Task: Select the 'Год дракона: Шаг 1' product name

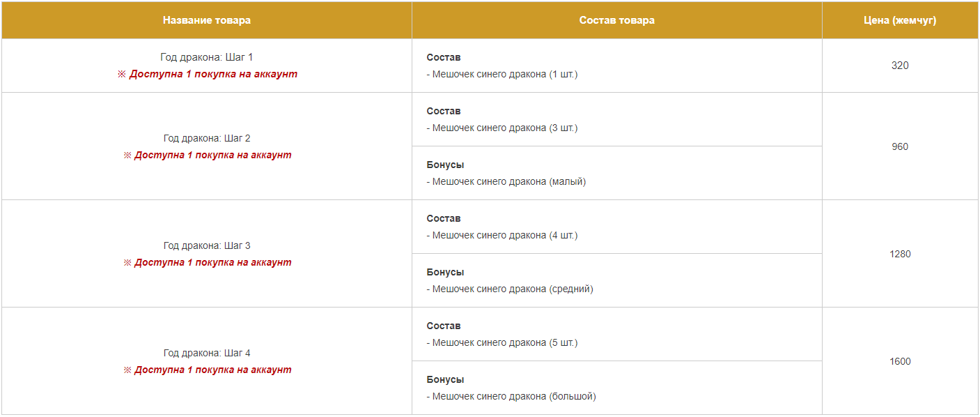Action: [207, 57]
